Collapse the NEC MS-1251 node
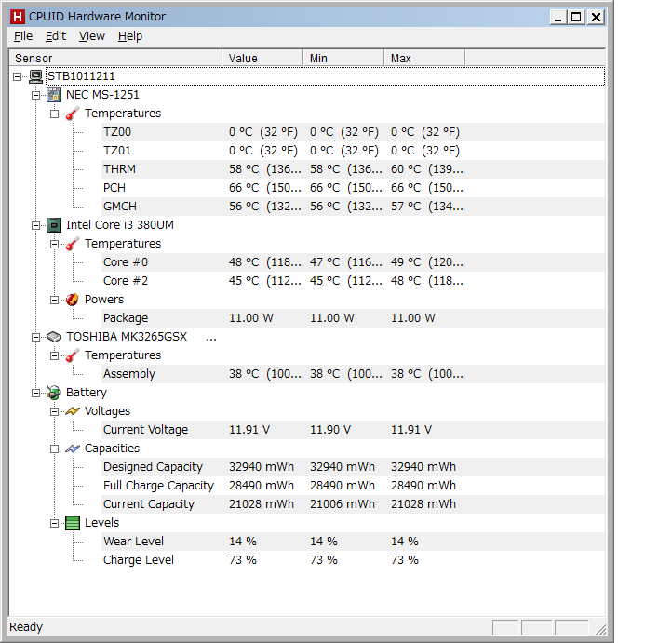 click(36, 95)
